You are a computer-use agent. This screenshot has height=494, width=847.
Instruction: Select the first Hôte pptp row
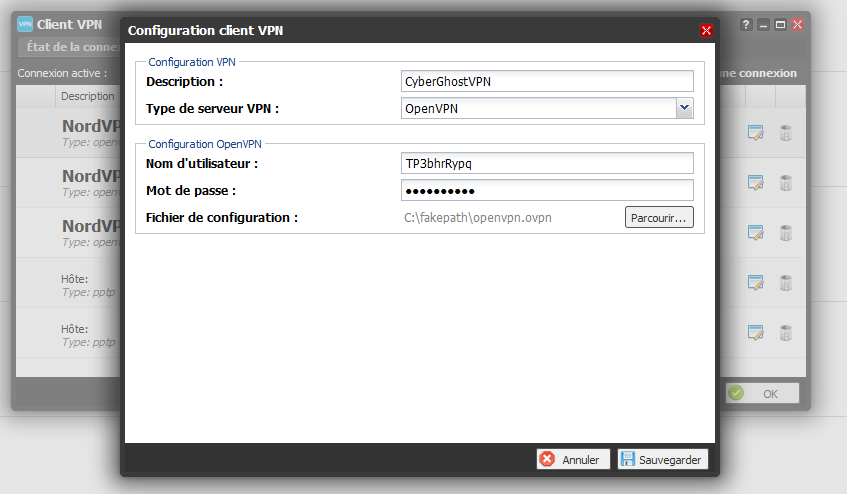pos(69,282)
